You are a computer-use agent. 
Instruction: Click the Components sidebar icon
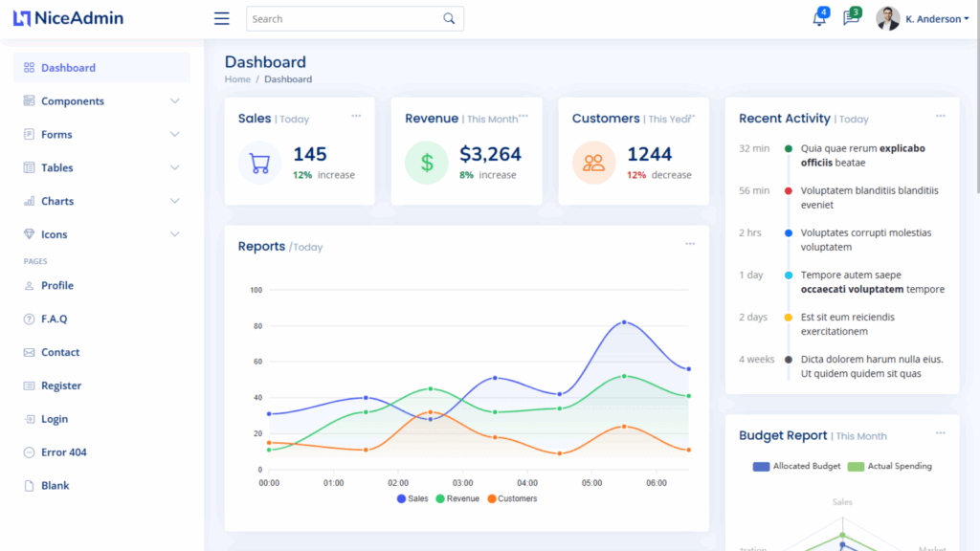29,100
